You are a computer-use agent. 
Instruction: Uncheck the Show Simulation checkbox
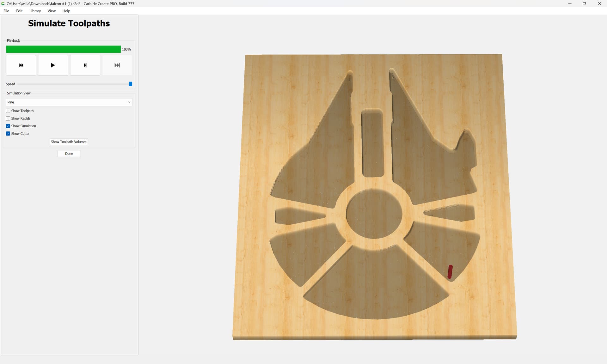point(8,126)
